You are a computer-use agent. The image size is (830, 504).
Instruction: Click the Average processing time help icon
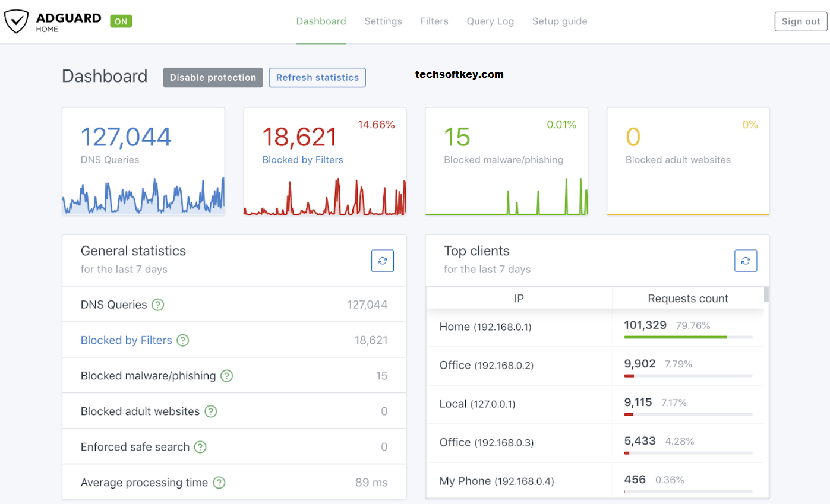click(x=219, y=483)
